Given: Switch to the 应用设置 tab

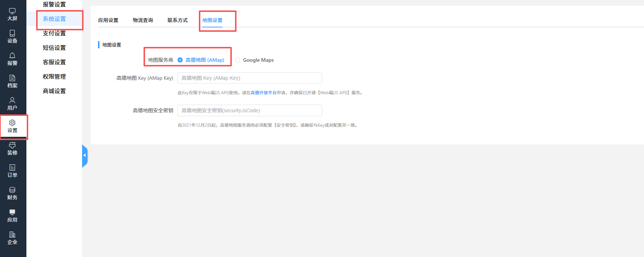Looking at the screenshot, I should click(x=108, y=20).
